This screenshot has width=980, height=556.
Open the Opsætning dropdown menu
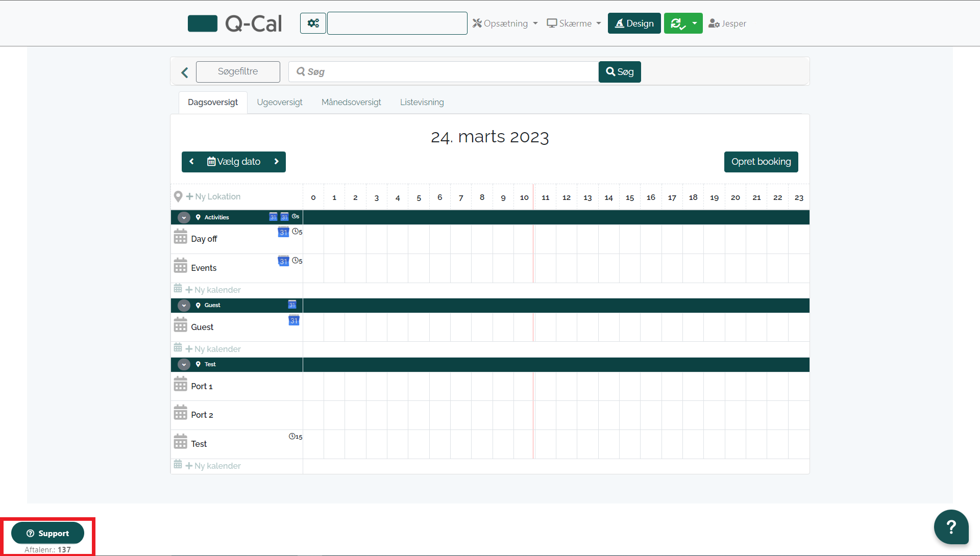505,23
